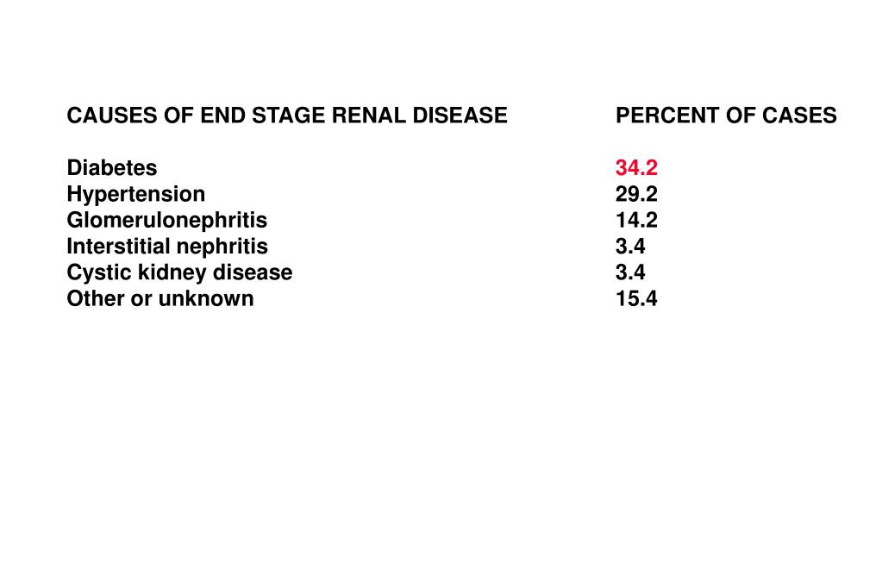The height and width of the screenshot is (588, 882).
Task: Click the 15.4 percent value
Action: point(636,298)
